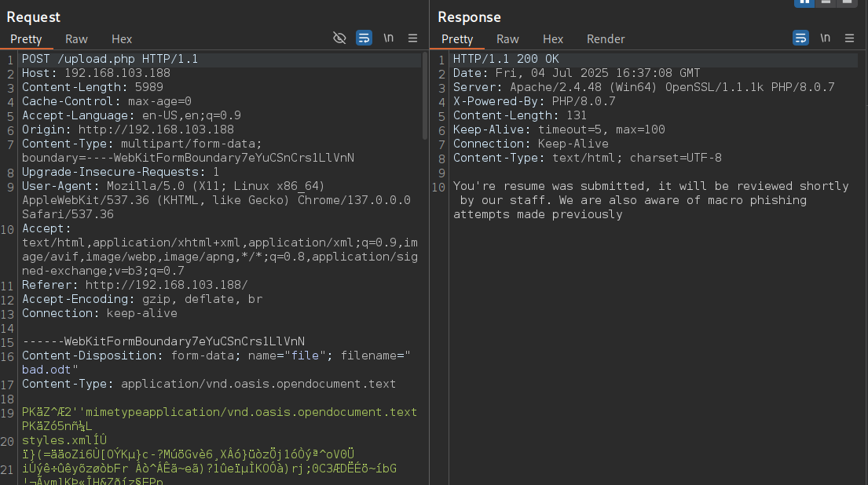The image size is (868, 485).
Task: Click the 'Referer: http://192.168.103.188/' header
Action: point(134,285)
